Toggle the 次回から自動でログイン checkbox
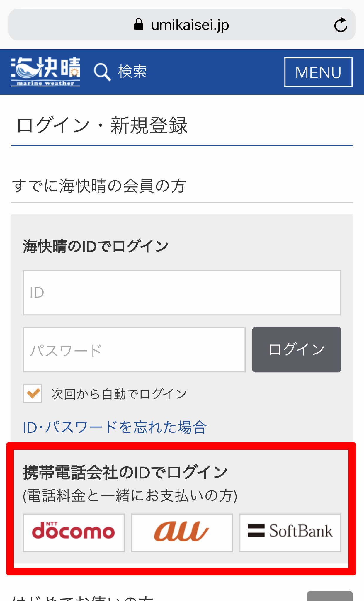Screen dimensions: 364x601 point(33,393)
